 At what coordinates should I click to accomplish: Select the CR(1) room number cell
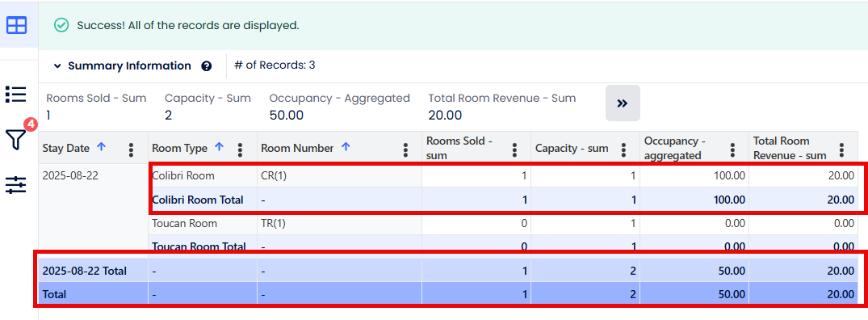[339, 176]
